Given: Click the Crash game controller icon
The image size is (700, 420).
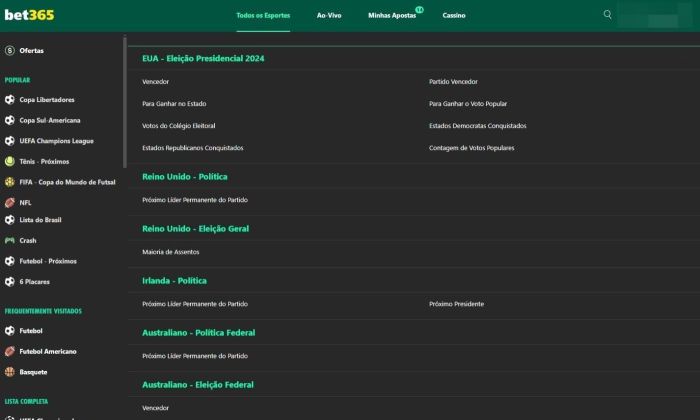Looking at the screenshot, I should pyautogui.click(x=10, y=241).
